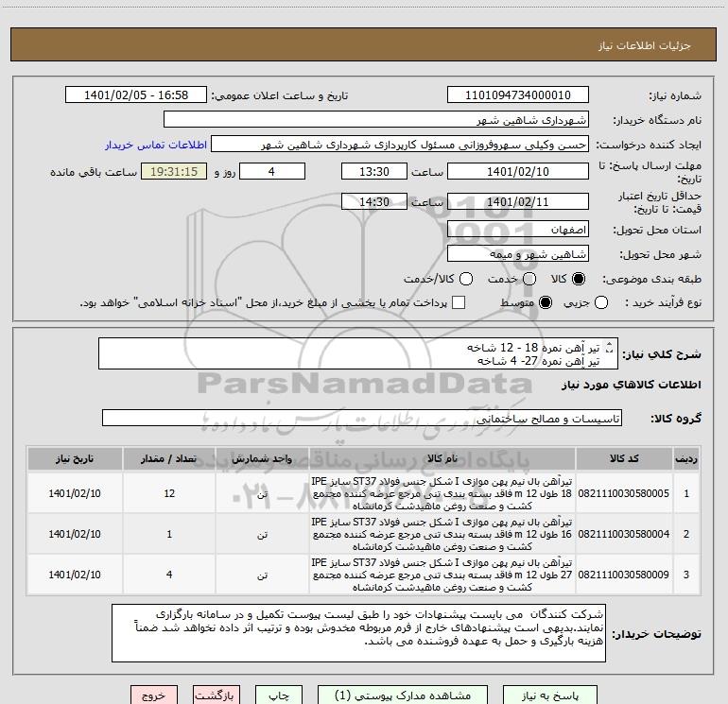Click quantity 1 in row 2
Viewport: 728px width, 704px height.
tap(169, 534)
